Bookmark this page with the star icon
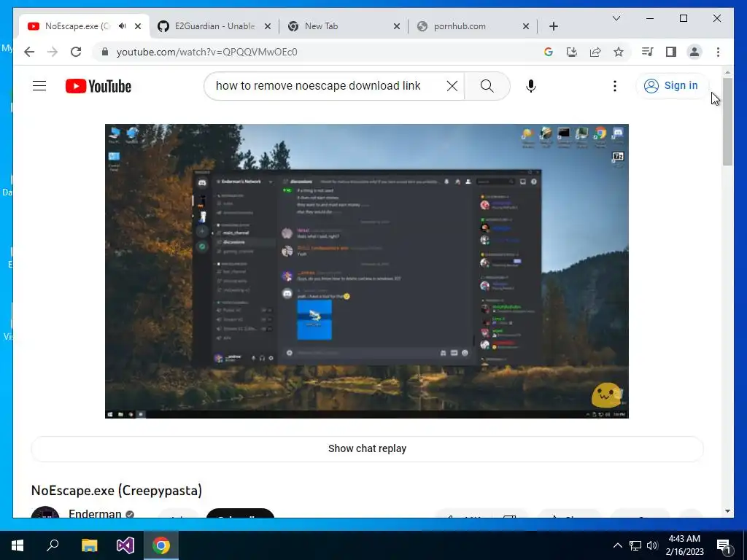 (x=619, y=52)
